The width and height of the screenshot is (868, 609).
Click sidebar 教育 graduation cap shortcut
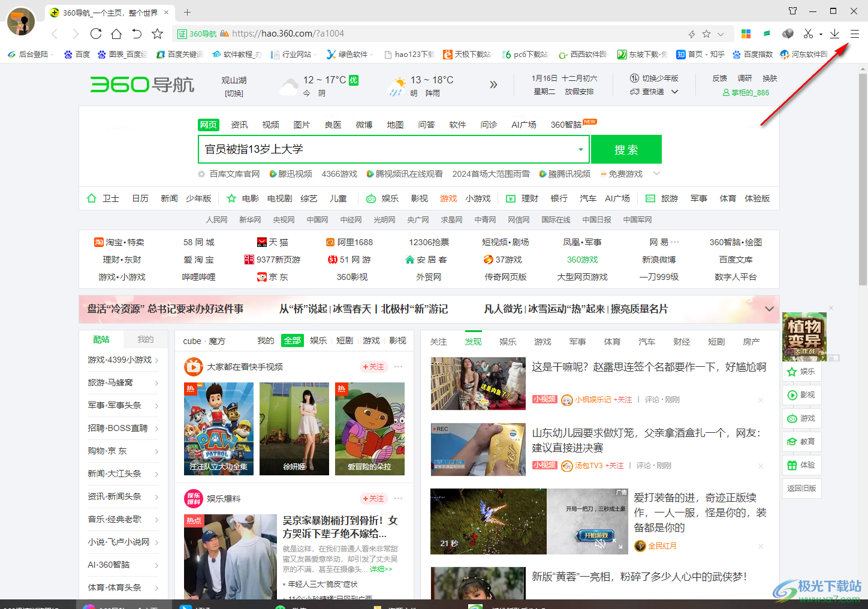pyautogui.click(x=801, y=442)
